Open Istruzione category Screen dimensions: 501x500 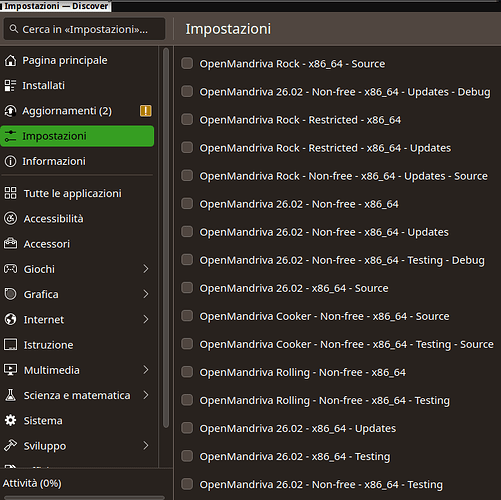tap(77, 345)
